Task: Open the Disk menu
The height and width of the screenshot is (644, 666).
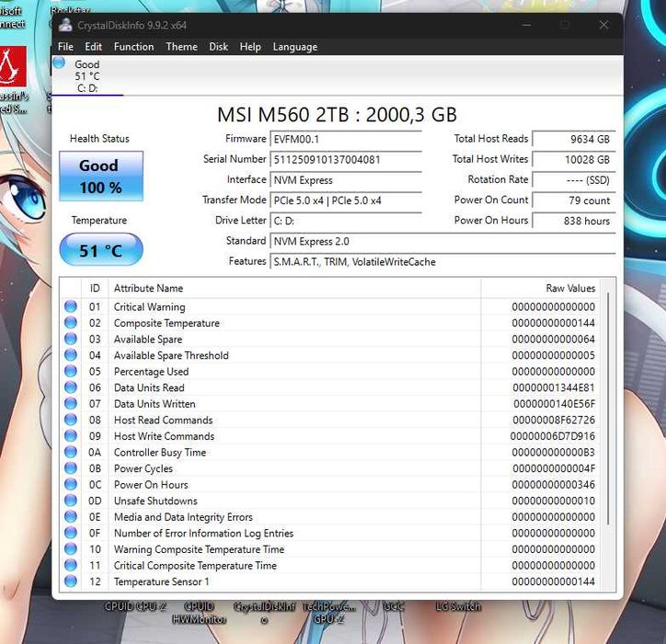Action: 218,47
